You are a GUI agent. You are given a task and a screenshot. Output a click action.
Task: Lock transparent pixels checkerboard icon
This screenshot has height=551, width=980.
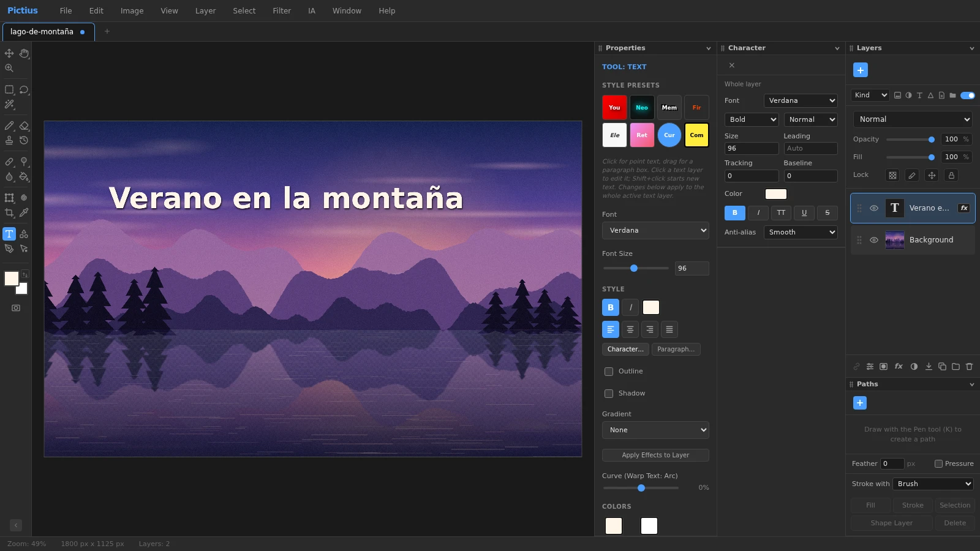point(892,175)
